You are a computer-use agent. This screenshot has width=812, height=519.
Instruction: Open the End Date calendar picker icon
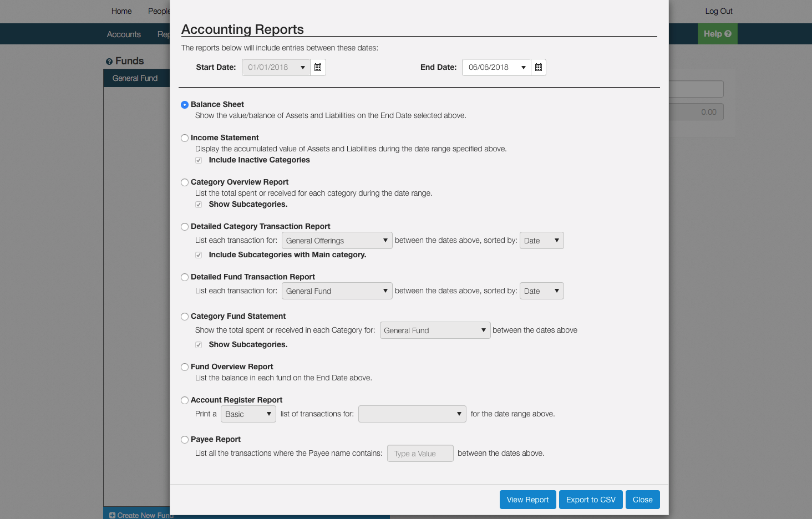(539, 68)
